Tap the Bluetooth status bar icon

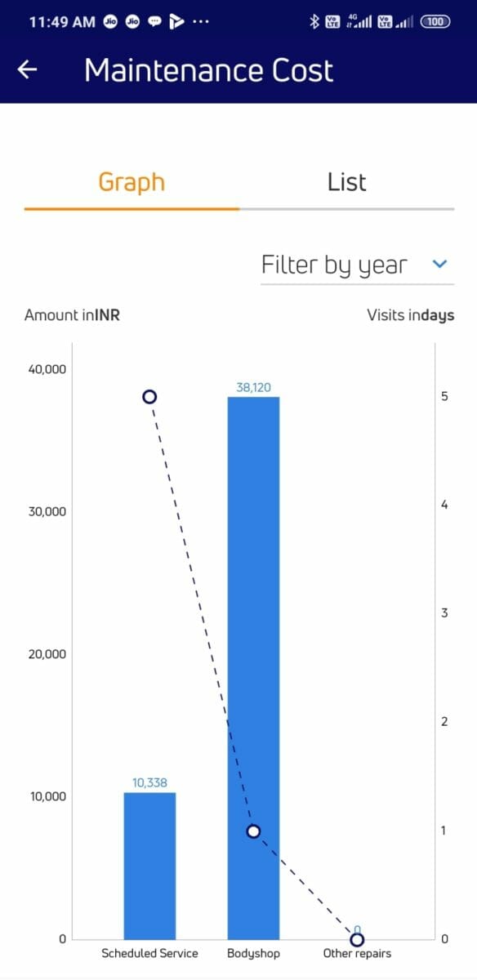314,22
